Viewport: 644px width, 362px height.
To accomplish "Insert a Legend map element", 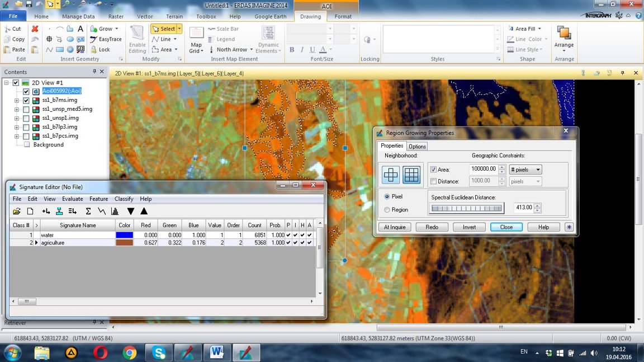I will (221, 39).
